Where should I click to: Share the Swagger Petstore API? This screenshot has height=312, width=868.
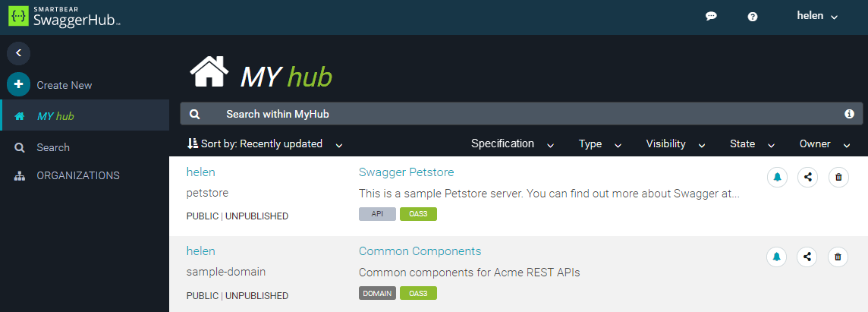coord(808,177)
